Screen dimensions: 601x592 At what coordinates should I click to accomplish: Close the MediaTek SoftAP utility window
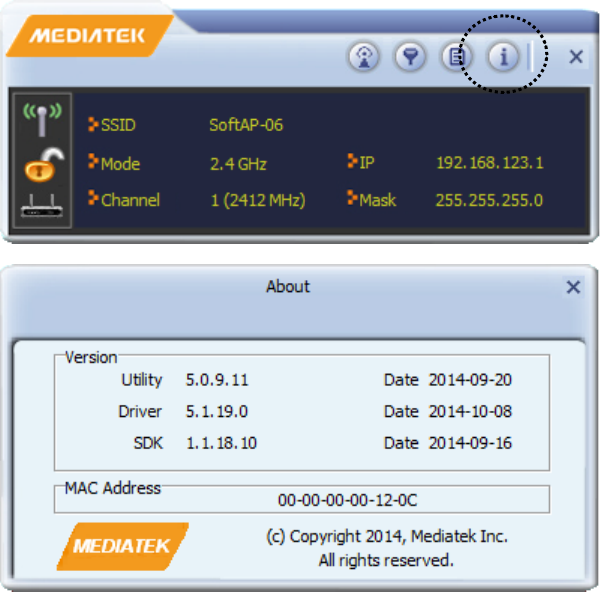(x=576, y=57)
